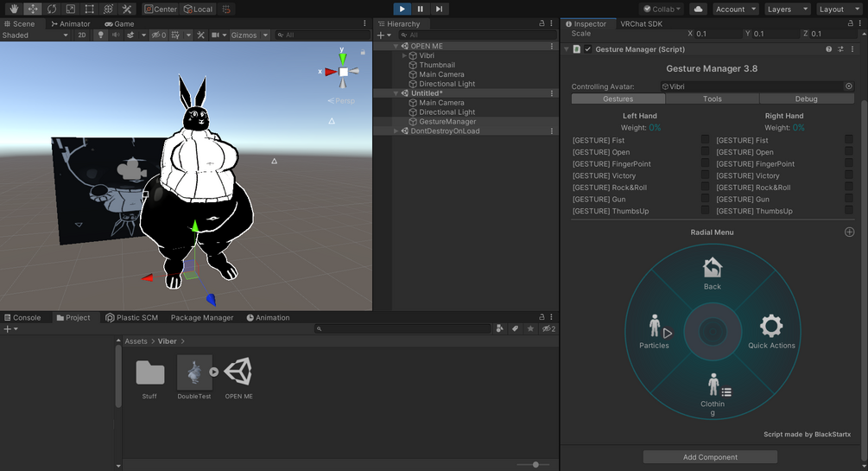Open Gesture Manager help icon

[828, 49]
